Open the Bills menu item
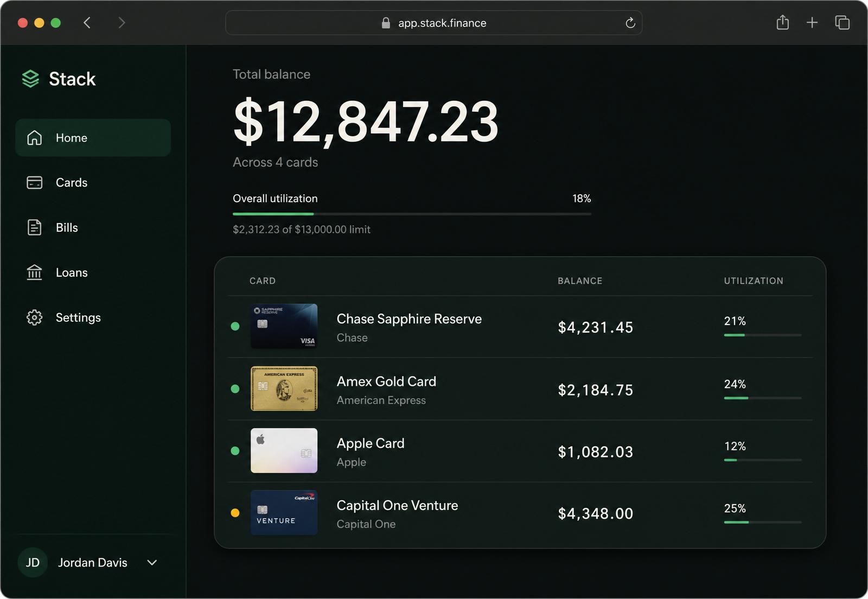The height and width of the screenshot is (599, 868). [x=93, y=227]
